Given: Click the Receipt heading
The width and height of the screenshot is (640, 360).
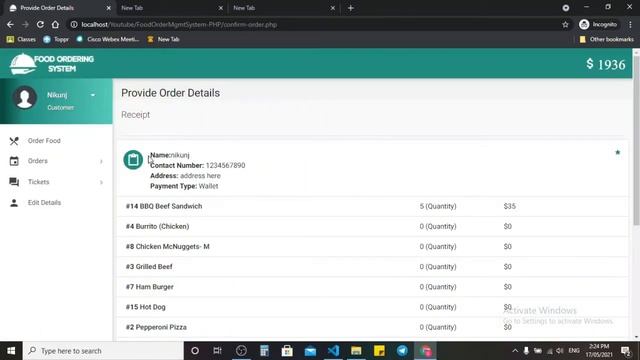Looking at the screenshot, I should (136, 115).
